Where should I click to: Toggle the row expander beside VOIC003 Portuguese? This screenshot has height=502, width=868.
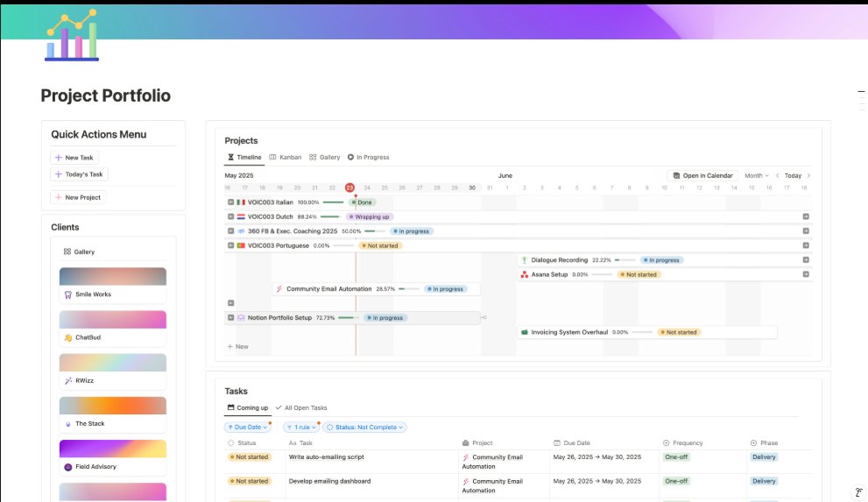[x=231, y=245]
